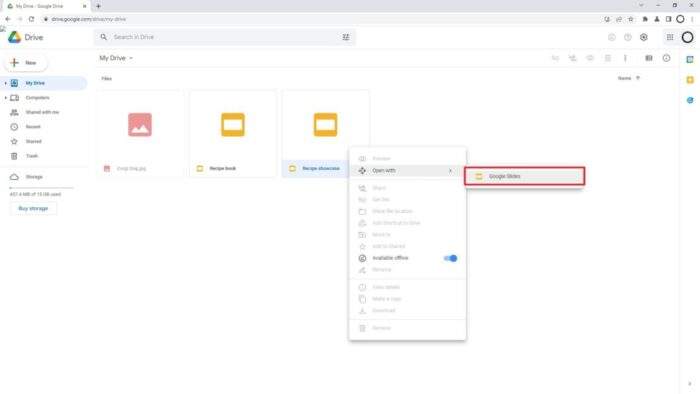This screenshot has height=394, width=700.
Task: Select Get link in context menu
Action: (x=407, y=199)
